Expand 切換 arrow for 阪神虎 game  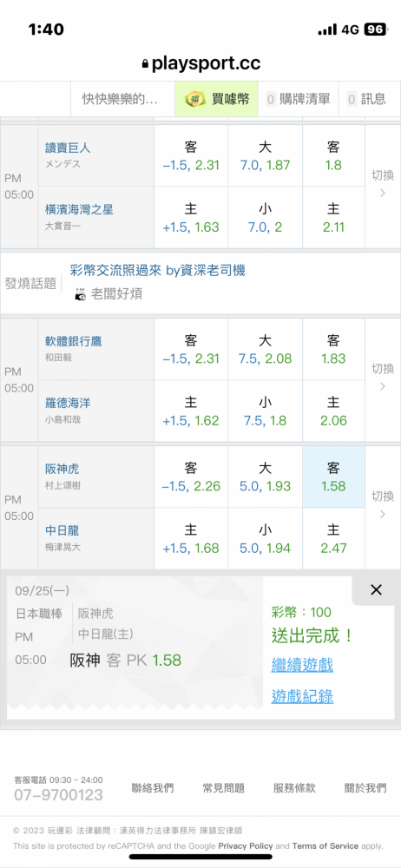(383, 507)
